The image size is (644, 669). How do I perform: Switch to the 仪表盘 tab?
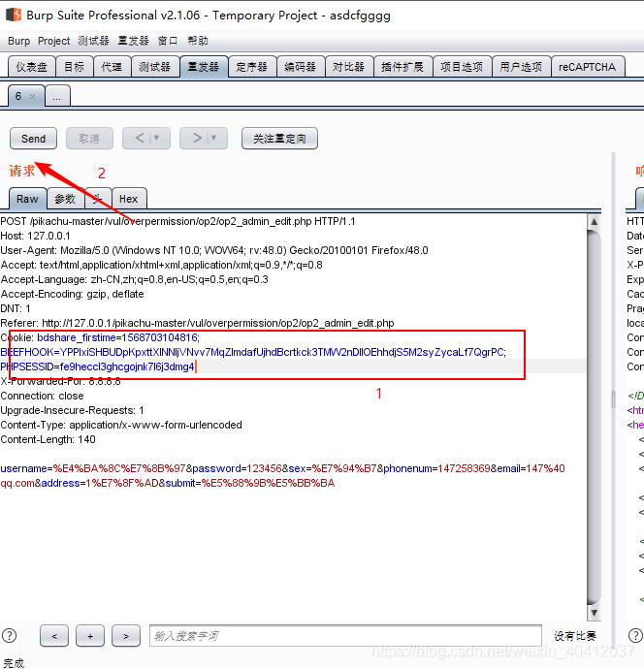pyautogui.click(x=32, y=67)
